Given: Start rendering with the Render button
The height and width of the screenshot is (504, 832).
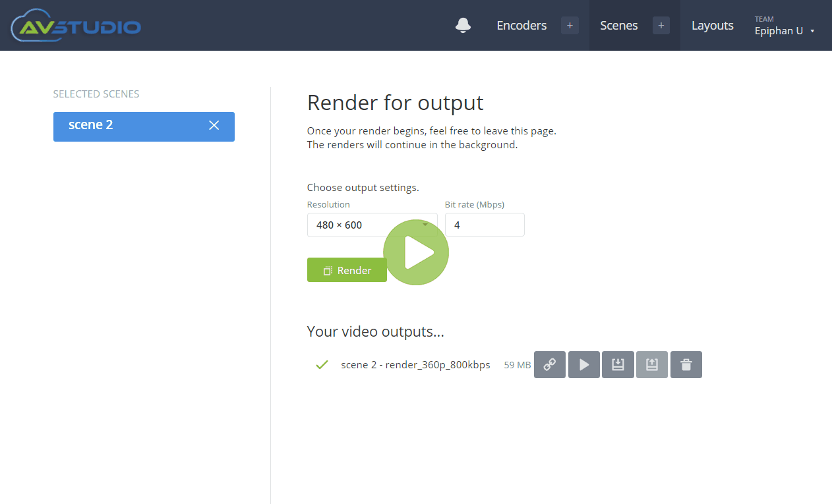Looking at the screenshot, I should tap(347, 270).
